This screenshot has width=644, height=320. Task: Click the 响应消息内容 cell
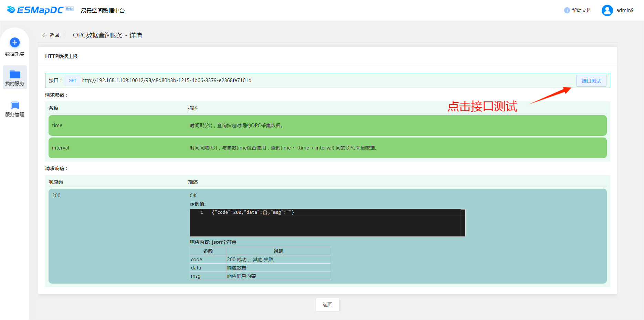coord(278,276)
